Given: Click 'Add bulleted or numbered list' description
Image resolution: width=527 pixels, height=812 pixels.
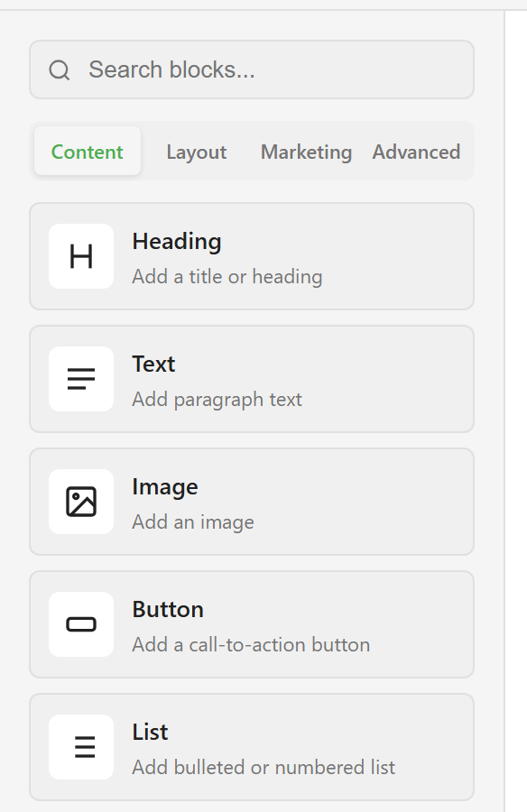Looking at the screenshot, I should tap(263, 768).
